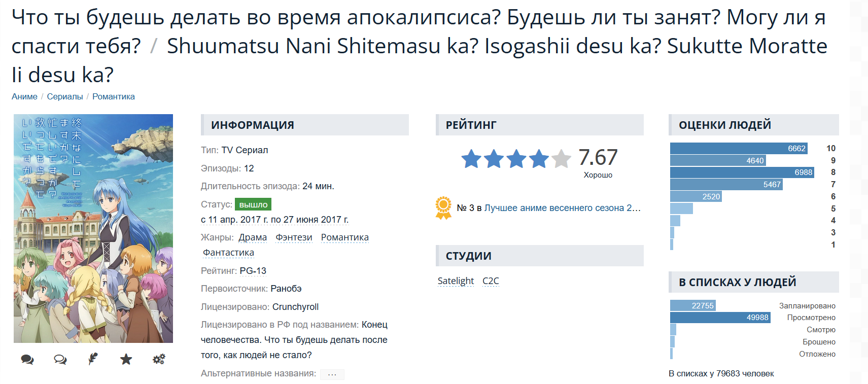Image resolution: width=868 pixels, height=384 pixels.
Task: Click the fifth gray rating star
Action: pyautogui.click(x=561, y=159)
